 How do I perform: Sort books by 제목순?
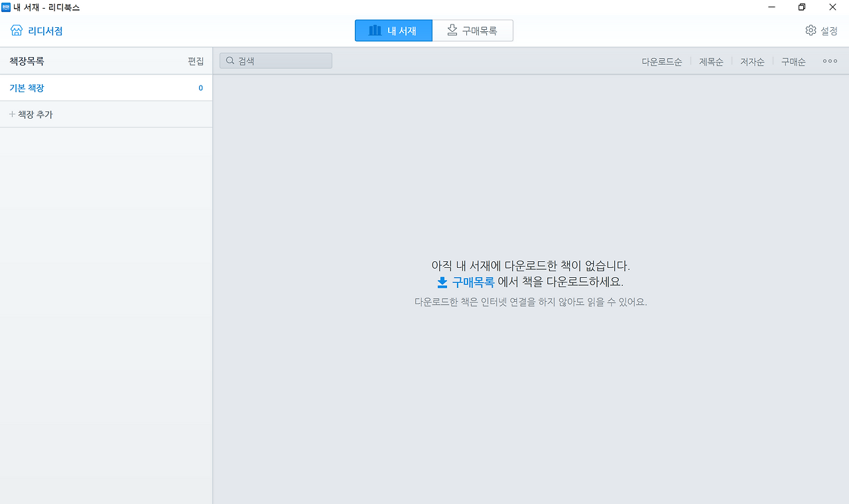pos(711,62)
